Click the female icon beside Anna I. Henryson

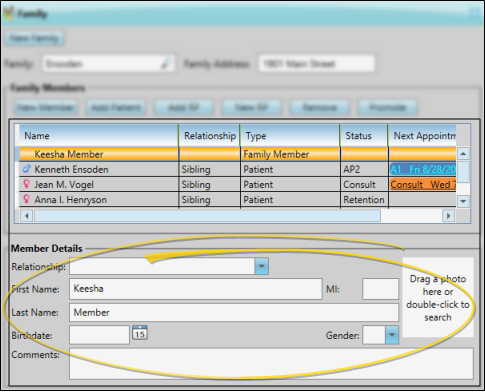point(26,199)
